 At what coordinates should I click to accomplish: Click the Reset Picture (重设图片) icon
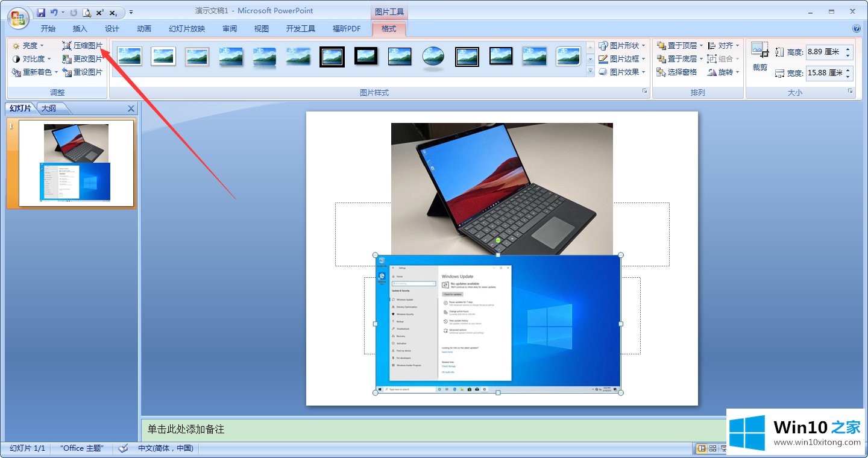tap(67, 72)
